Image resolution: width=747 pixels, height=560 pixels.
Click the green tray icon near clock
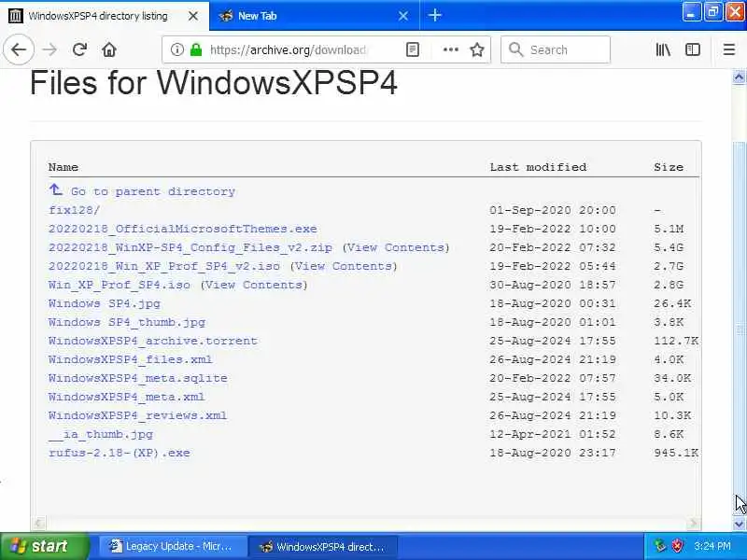(x=660, y=546)
